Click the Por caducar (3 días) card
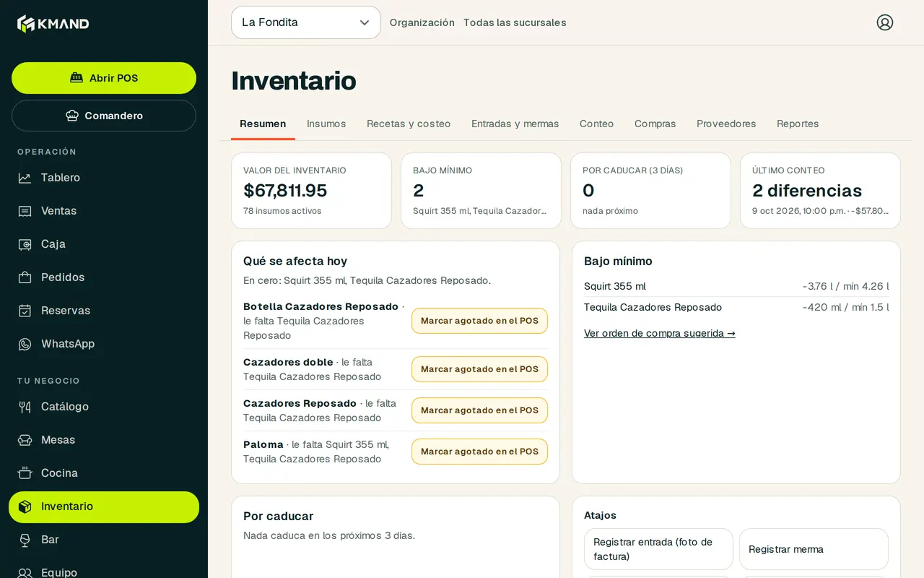Viewport: 924px width, 578px height. [650, 191]
